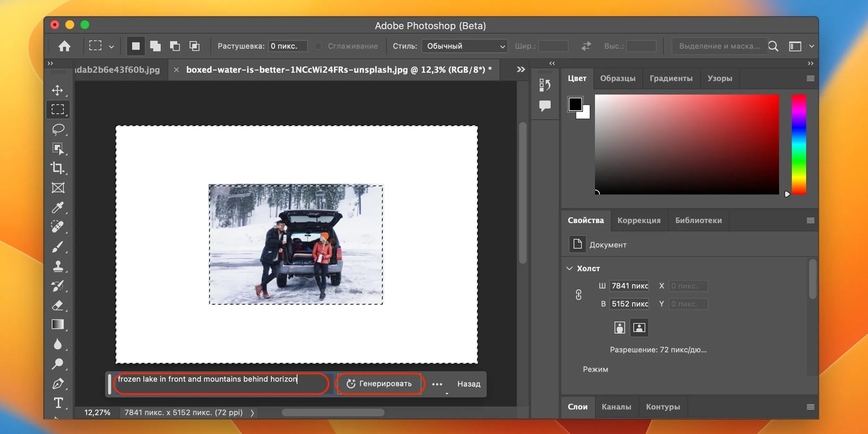Image resolution: width=868 pixels, height=434 pixels.
Task: Expand the toolbar with double arrows
Action: [50, 63]
